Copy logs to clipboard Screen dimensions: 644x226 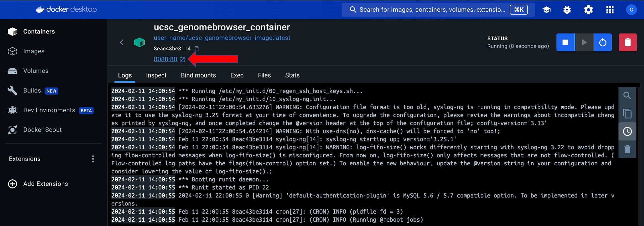(627, 114)
